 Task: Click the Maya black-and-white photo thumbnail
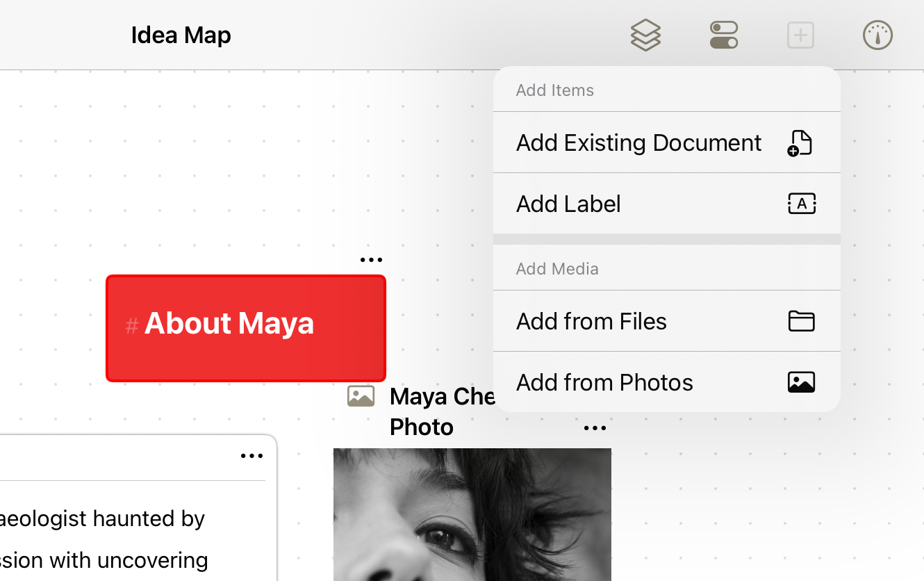pyautogui.click(x=472, y=514)
